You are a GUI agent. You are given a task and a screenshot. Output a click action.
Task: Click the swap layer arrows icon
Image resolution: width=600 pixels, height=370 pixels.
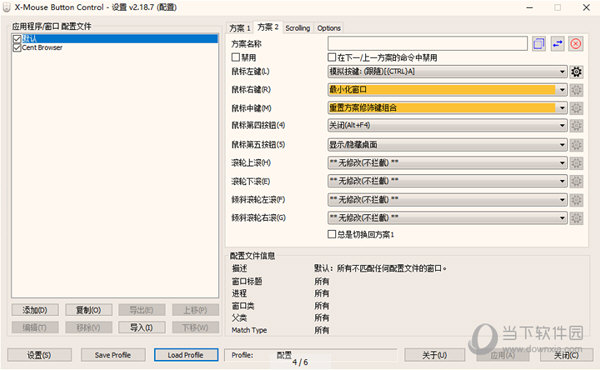(x=558, y=44)
